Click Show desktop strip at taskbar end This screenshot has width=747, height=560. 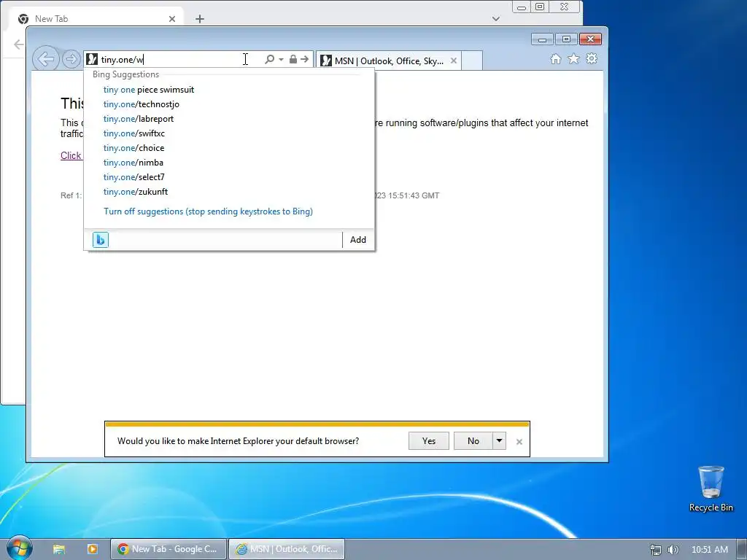click(x=742, y=549)
